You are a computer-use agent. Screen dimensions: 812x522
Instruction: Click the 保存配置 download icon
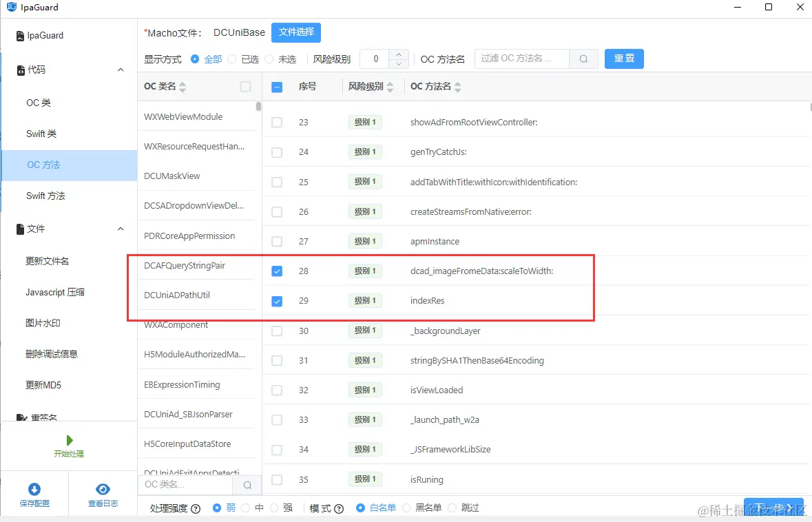click(x=34, y=490)
